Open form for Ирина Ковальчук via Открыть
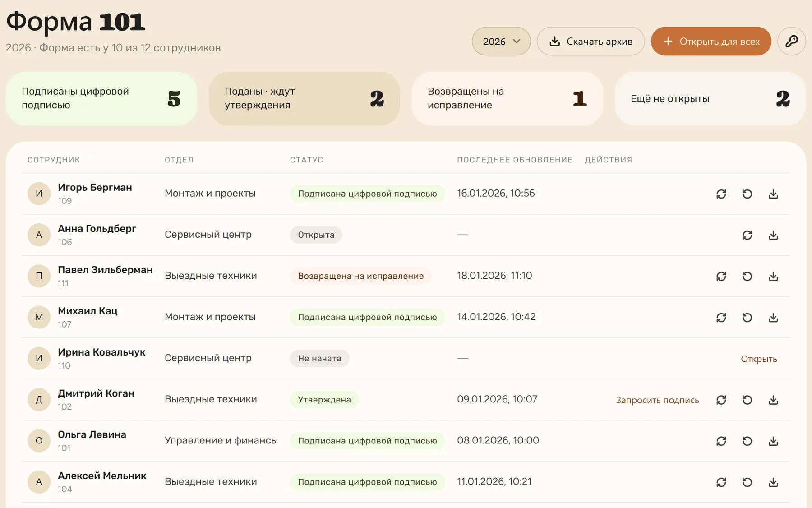 (x=759, y=359)
